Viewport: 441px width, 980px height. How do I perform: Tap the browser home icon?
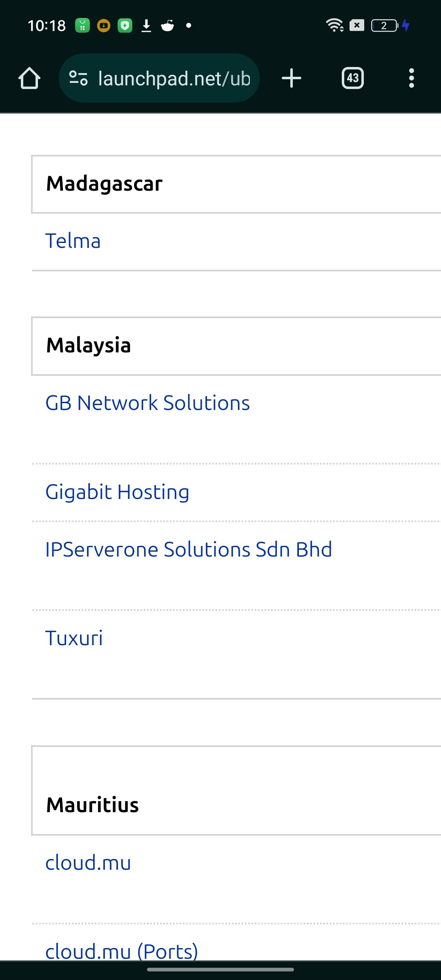click(29, 78)
